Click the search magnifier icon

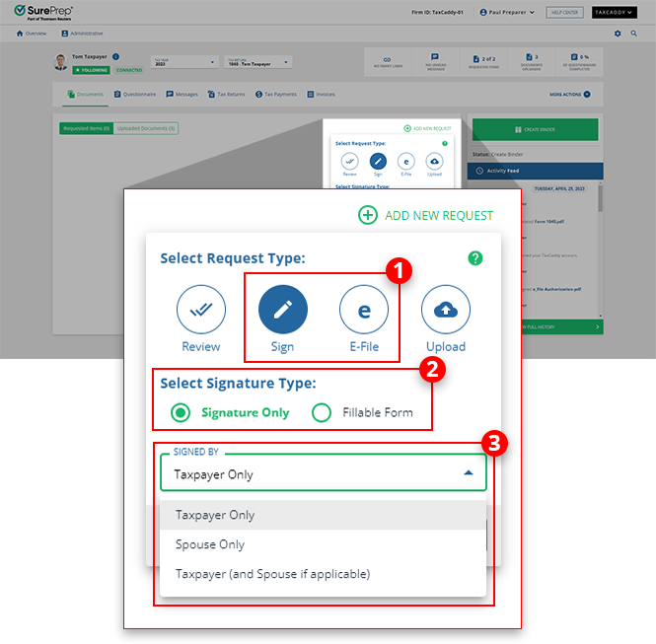[x=634, y=34]
